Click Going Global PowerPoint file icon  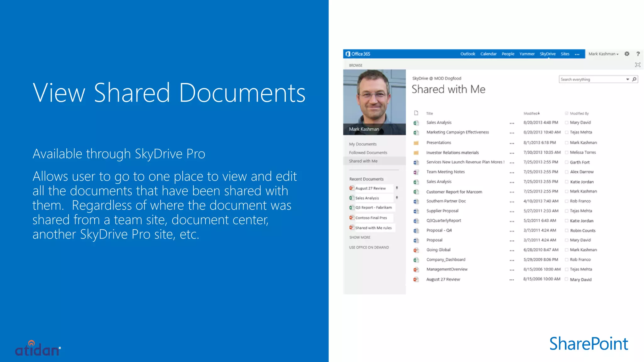416,250
